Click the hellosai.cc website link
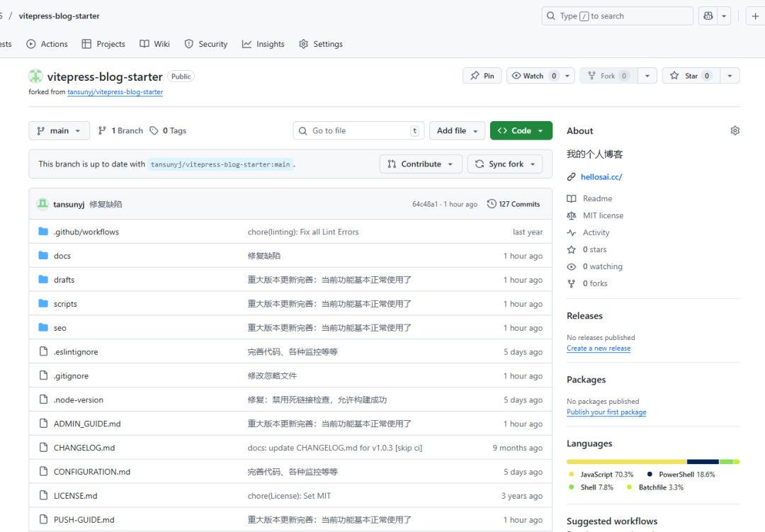 point(601,177)
